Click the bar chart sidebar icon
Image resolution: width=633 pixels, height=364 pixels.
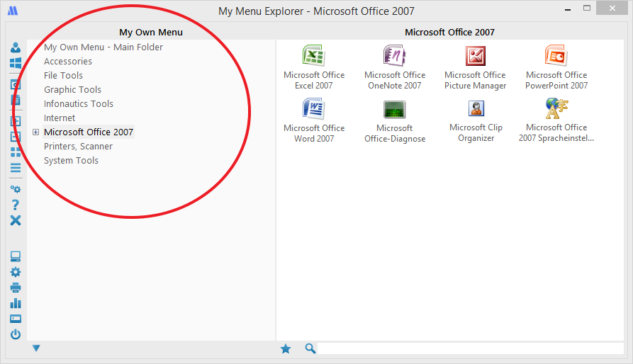(x=16, y=303)
